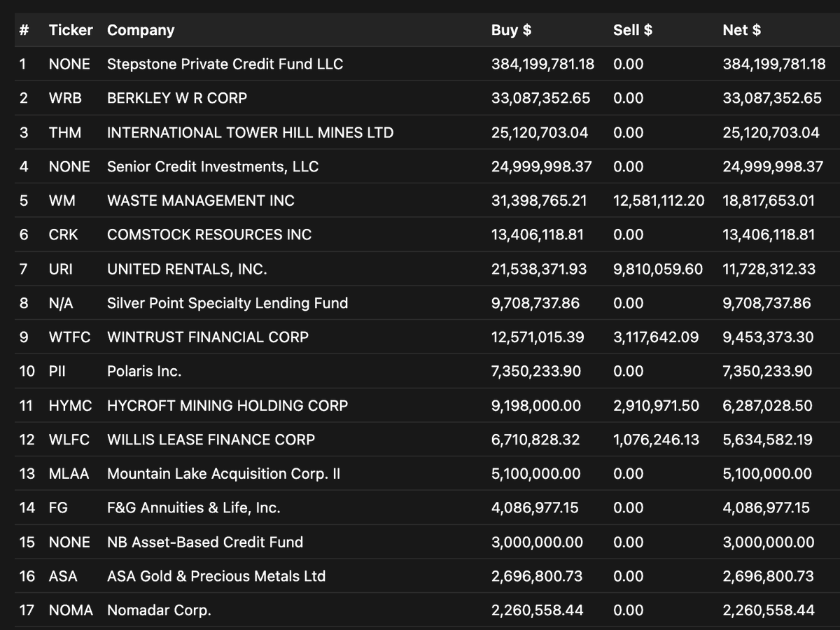Click Willis Lease sell value 1,076,246.13
Screen dimensions: 840x630
point(656,440)
